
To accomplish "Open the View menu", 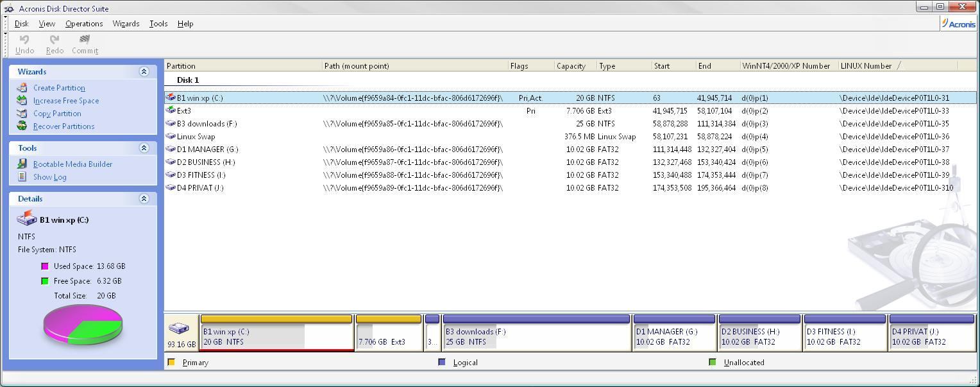I will click(47, 24).
